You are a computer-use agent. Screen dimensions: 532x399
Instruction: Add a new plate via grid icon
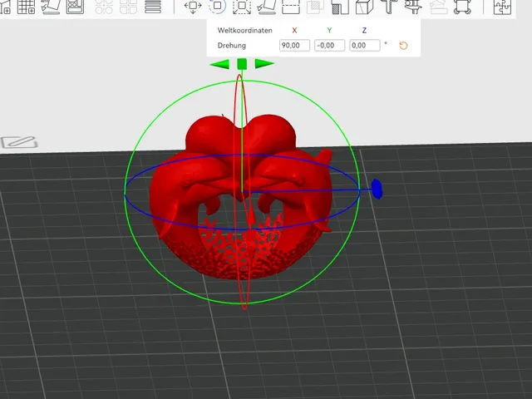pos(26,7)
